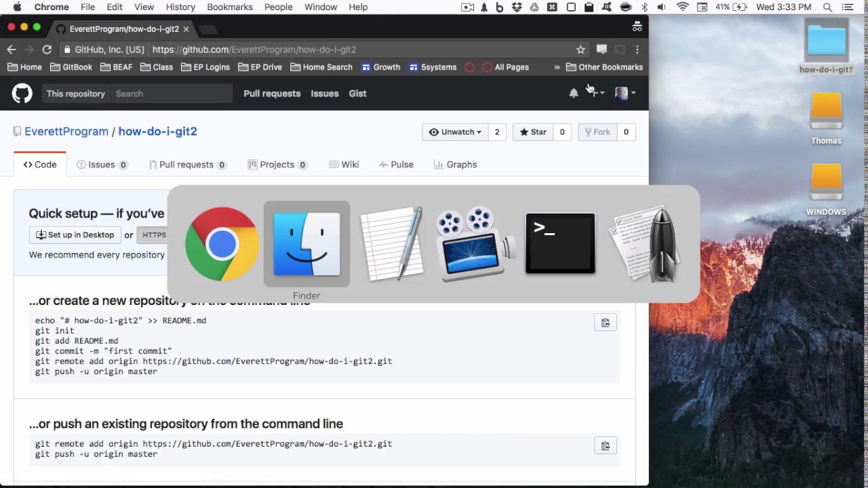Viewport: 868px width, 488px height.
Task: Open the WINDOWS drive on the desktop
Action: pos(826,190)
